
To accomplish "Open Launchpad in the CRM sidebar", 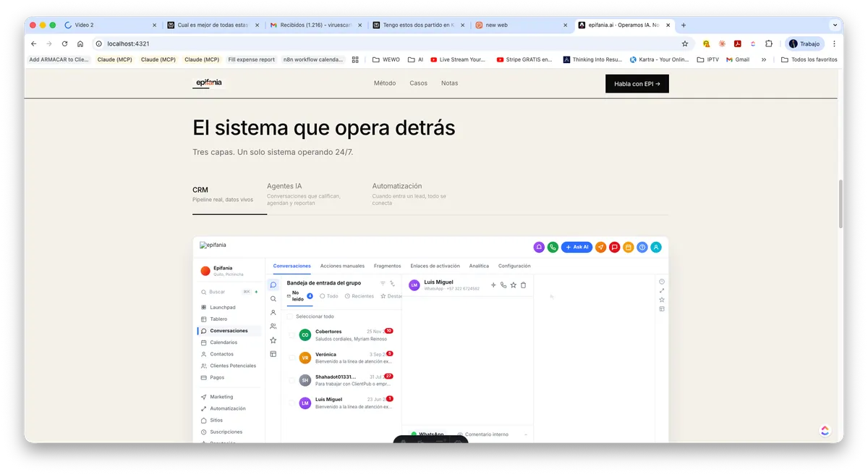I will tap(223, 307).
